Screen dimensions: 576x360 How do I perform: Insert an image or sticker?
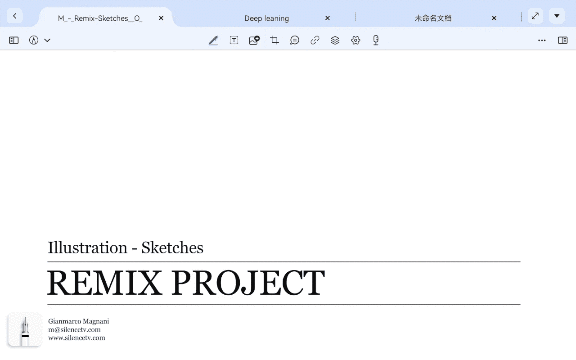254,40
